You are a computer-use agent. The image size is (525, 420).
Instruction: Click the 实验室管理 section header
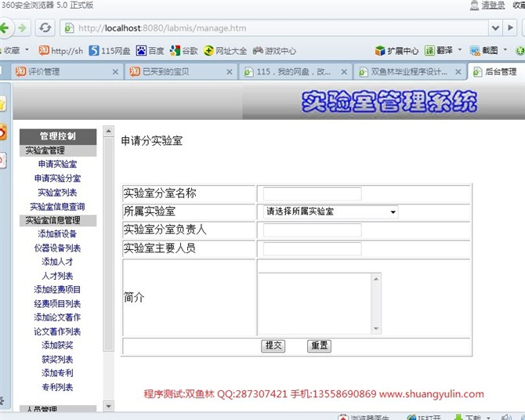point(58,150)
